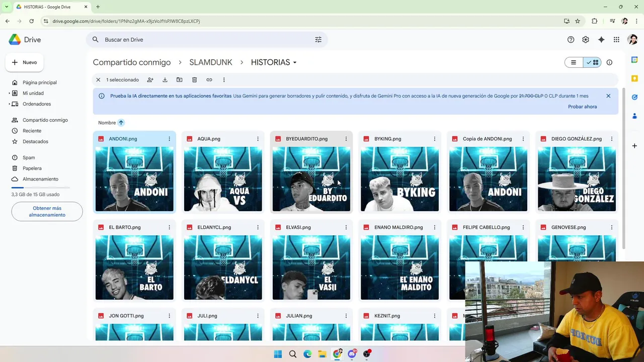
Task: Open more actions in selection toolbar
Action: click(x=224, y=80)
